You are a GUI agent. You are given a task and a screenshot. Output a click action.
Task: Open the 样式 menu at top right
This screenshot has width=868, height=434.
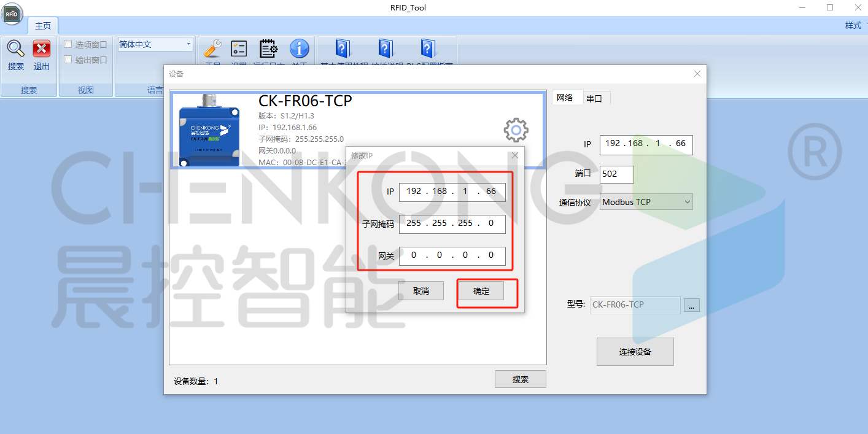[x=853, y=25]
